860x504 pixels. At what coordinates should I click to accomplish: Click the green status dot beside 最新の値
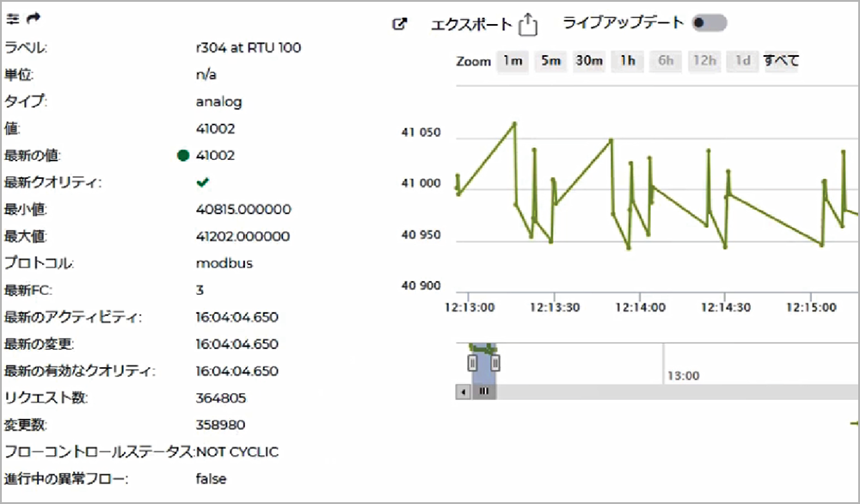[183, 156]
